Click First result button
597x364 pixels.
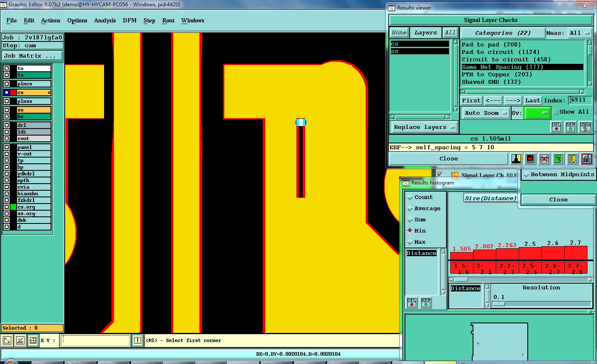point(471,100)
